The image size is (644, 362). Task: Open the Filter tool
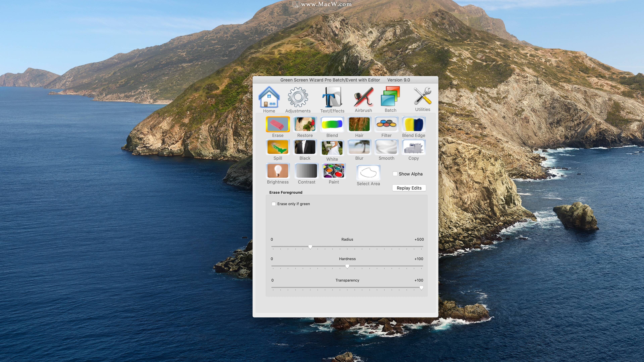tap(386, 124)
